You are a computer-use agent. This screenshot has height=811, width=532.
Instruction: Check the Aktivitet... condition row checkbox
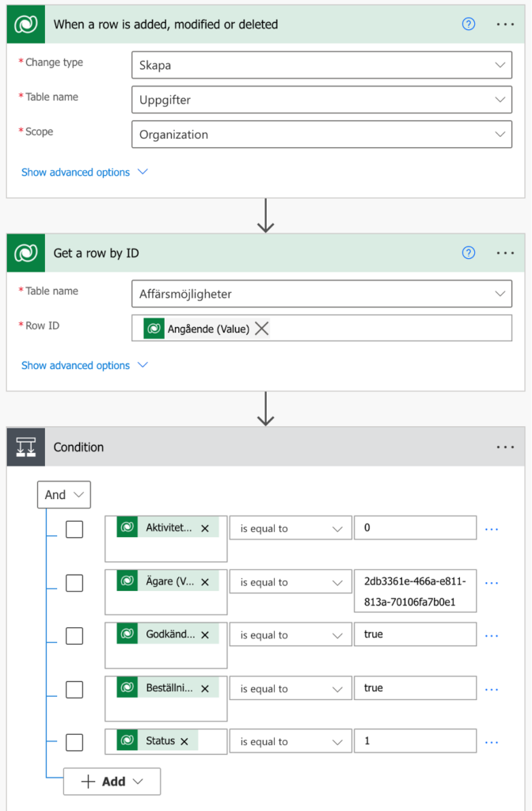pos(74,529)
